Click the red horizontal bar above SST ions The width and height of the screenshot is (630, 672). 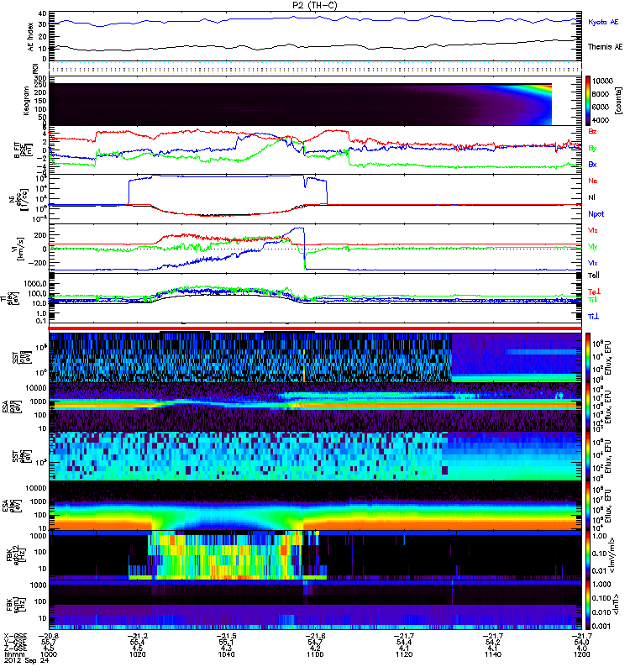point(315,328)
